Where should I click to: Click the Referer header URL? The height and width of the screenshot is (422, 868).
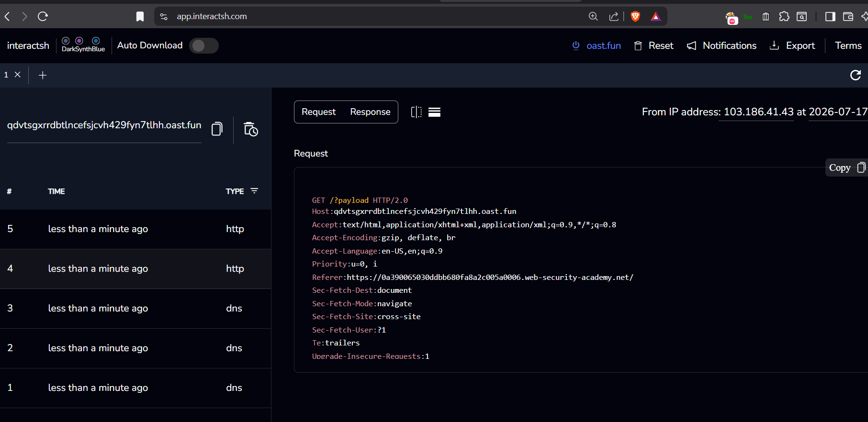pos(490,278)
